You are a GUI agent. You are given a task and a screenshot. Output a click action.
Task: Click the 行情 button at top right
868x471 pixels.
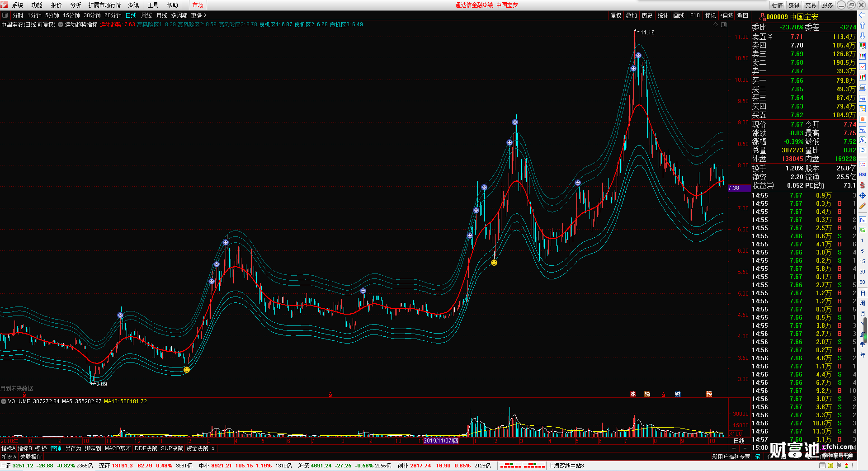778,5
